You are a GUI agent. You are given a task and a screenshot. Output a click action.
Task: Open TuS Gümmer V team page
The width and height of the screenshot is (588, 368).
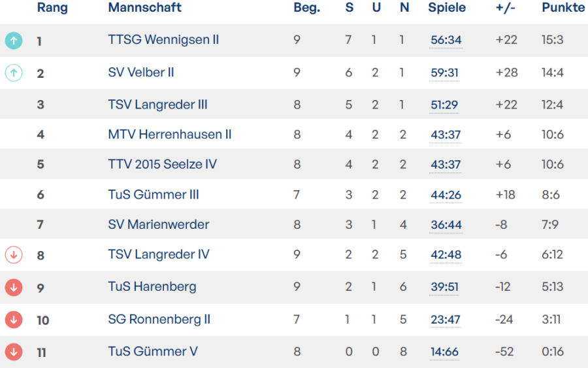tap(153, 352)
